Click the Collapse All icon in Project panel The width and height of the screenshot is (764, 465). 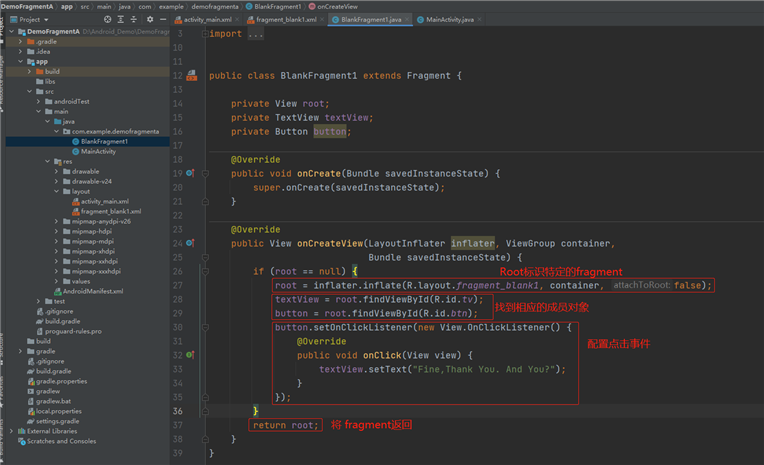point(134,19)
